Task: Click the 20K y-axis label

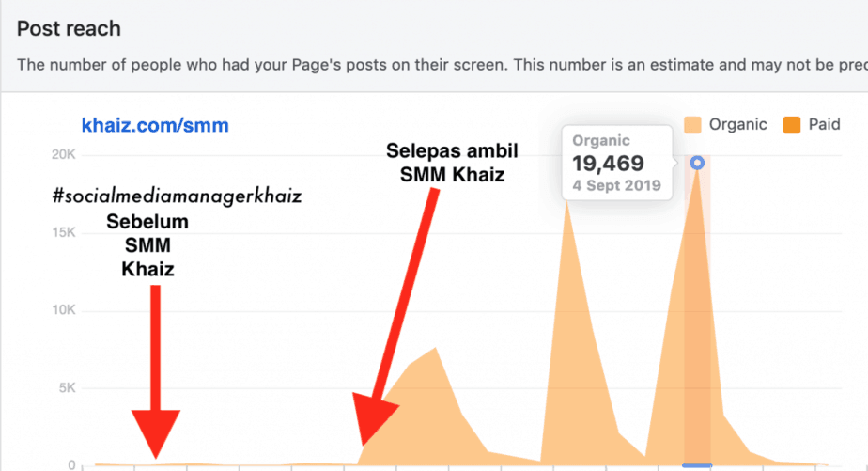Action: pos(62,155)
